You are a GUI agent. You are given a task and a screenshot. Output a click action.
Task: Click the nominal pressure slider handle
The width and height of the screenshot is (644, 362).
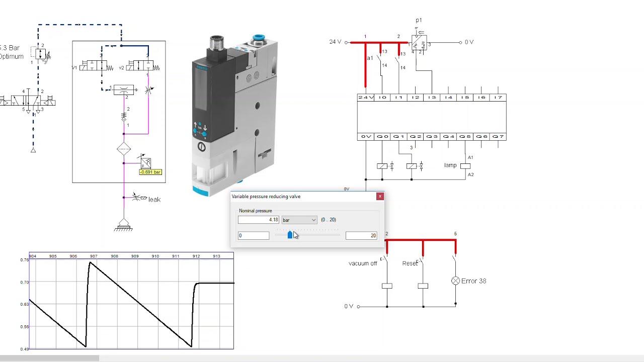(x=290, y=235)
